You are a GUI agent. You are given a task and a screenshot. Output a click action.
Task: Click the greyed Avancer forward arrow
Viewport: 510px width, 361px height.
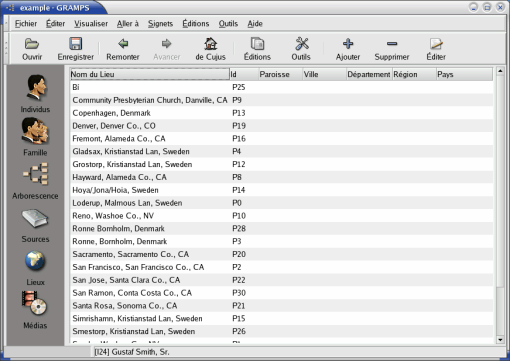click(x=167, y=49)
